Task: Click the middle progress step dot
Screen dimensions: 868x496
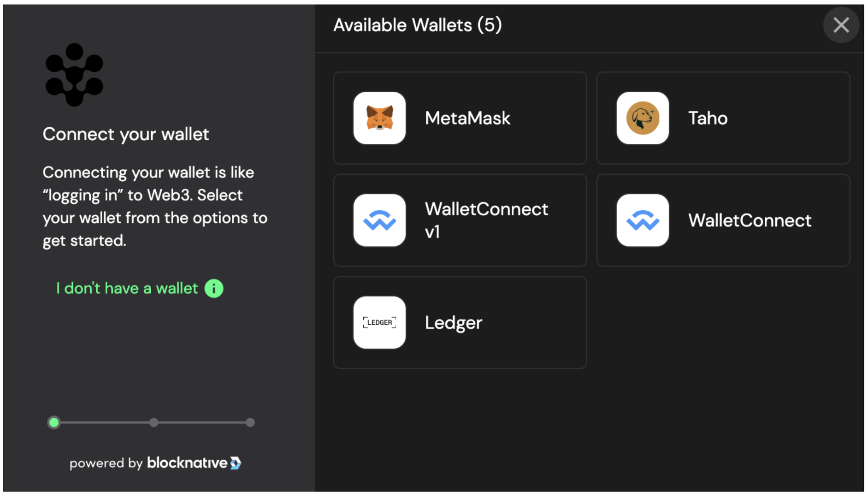Action: [154, 423]
